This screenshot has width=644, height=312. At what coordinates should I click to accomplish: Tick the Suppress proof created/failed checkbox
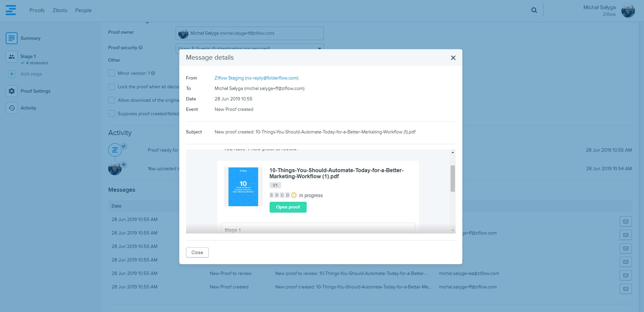[112, 114]
